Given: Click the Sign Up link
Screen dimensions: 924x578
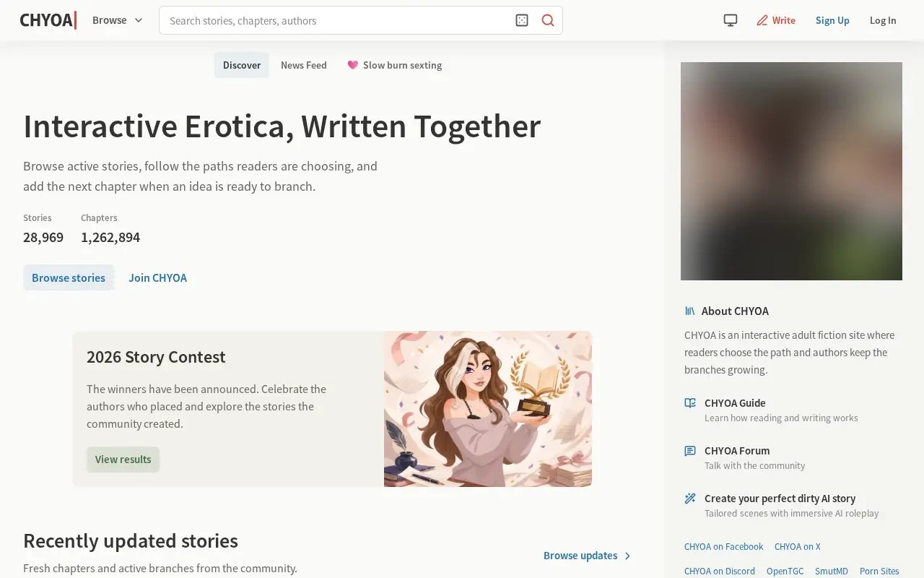Looking at the screenshot, I should tap(832, 20).
